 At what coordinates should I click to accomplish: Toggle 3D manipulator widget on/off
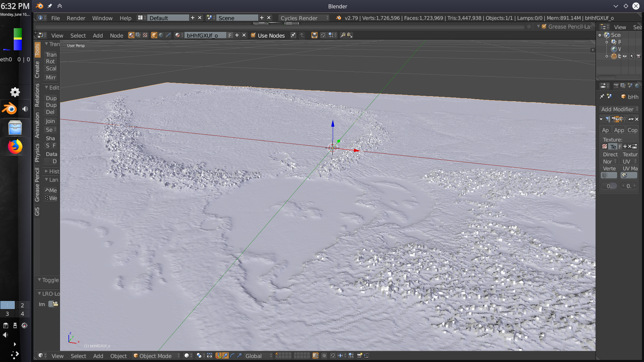coord(218,356)
